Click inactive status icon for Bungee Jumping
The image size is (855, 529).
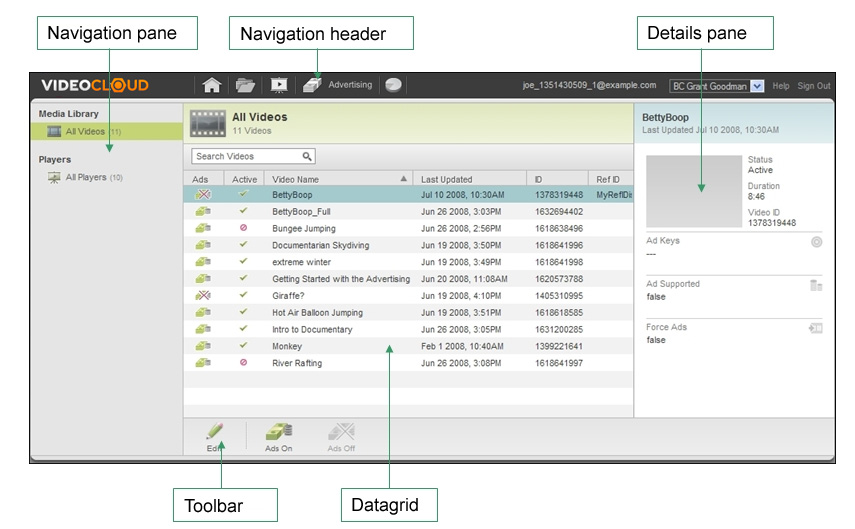point(244,228)
